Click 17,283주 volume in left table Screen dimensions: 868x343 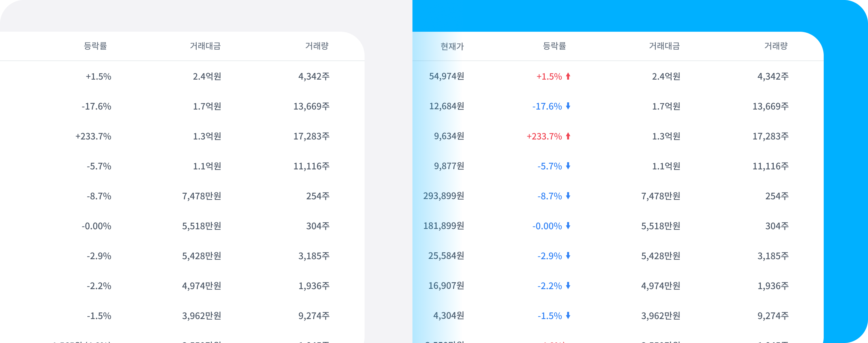[x=311, y=136]
